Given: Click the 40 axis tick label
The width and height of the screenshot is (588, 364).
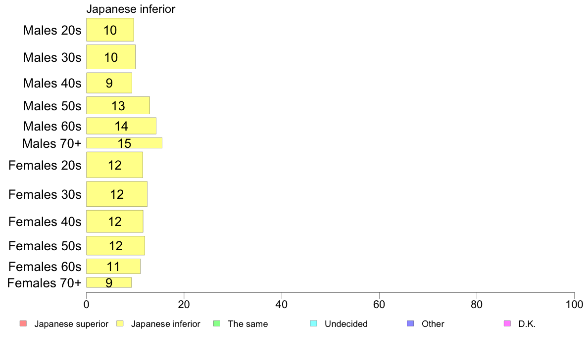Looking at the screenshot, I should (x=281, y=304).
